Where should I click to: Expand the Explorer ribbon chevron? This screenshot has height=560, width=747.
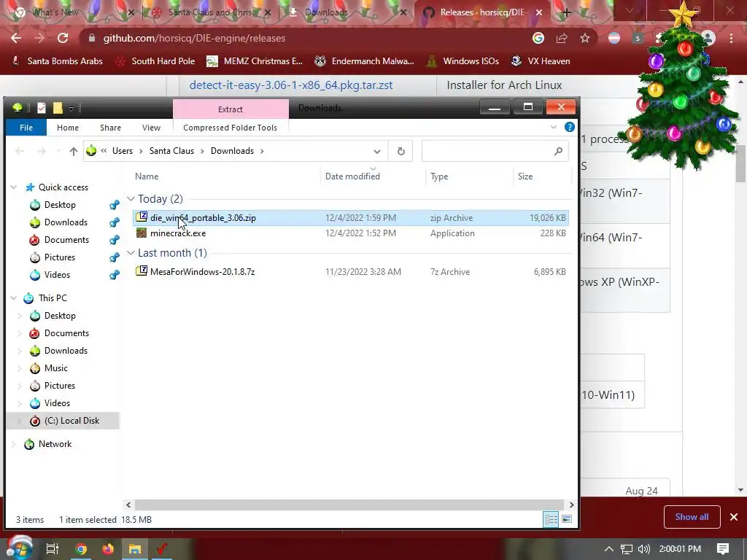coord(554,127)
